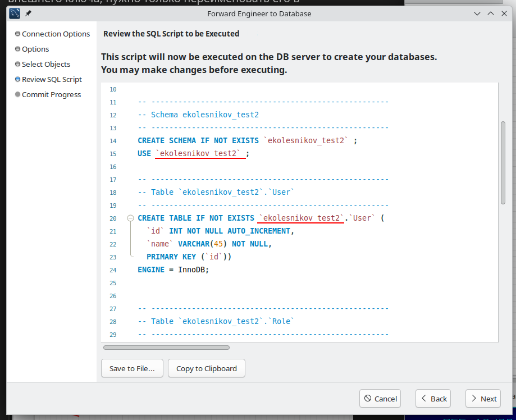Select the Connection Options wizard step
Screen dimensions: 516x420
pos(56,34)
